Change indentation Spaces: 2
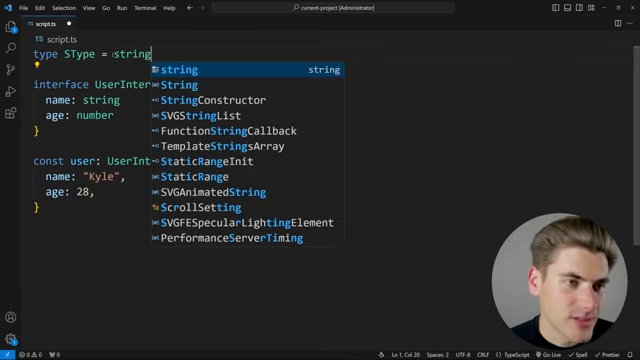This screenshot has width=640, height=360. click(438, 355)
